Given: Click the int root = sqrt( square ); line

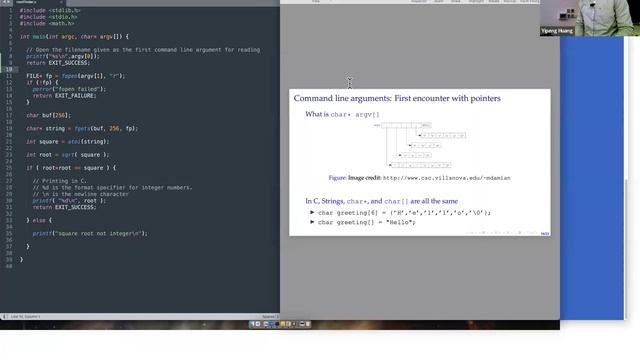Looking at the screenshot, I should tap(68, 155).
